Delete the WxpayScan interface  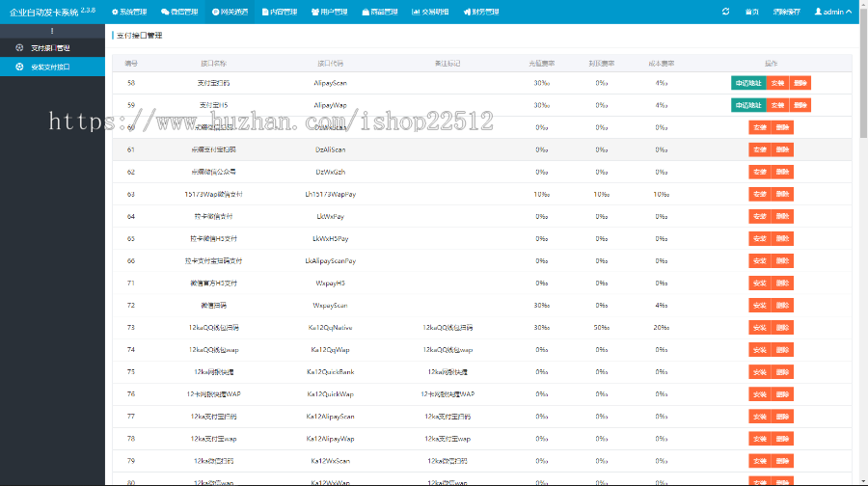[x=782, y=305]
